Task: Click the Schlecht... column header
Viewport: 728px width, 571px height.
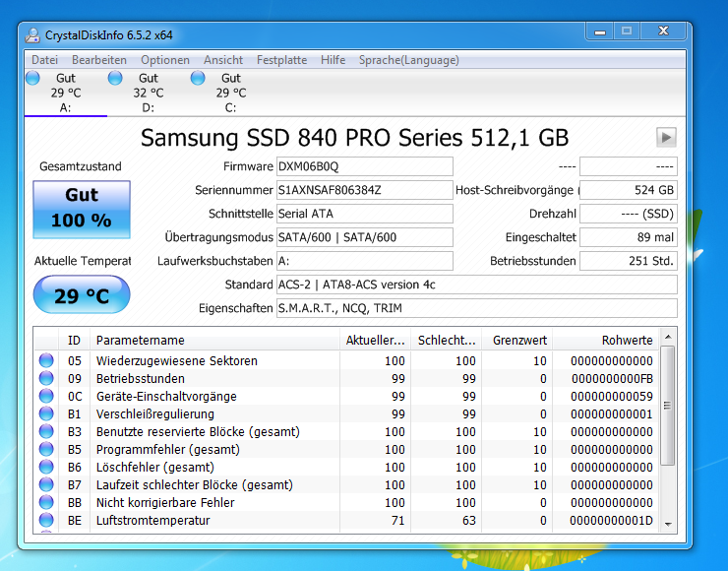Action: tap(447, 340)
